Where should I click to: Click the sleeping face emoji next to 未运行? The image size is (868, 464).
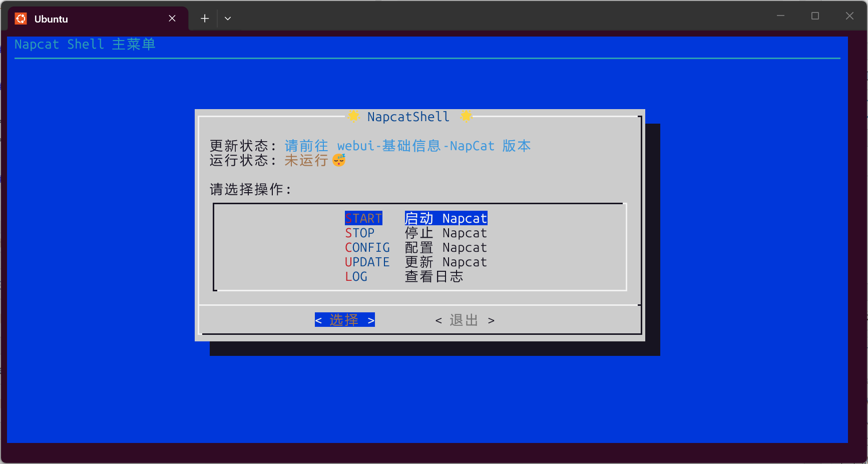pos(339,160)
